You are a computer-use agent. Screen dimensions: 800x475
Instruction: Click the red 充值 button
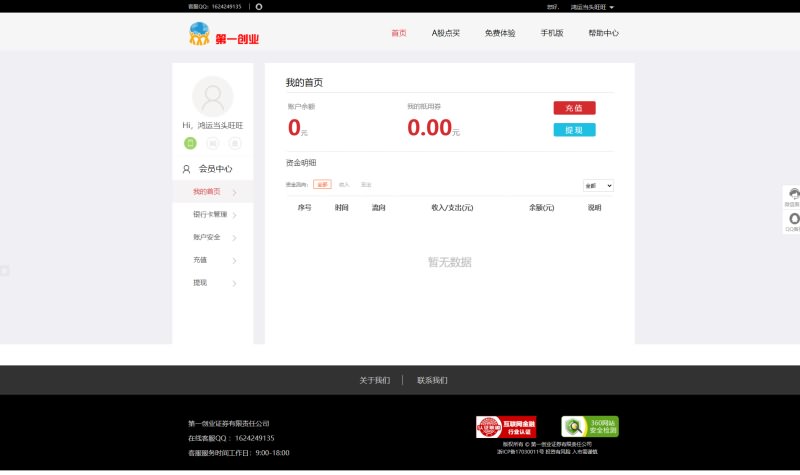click(574, 108)
